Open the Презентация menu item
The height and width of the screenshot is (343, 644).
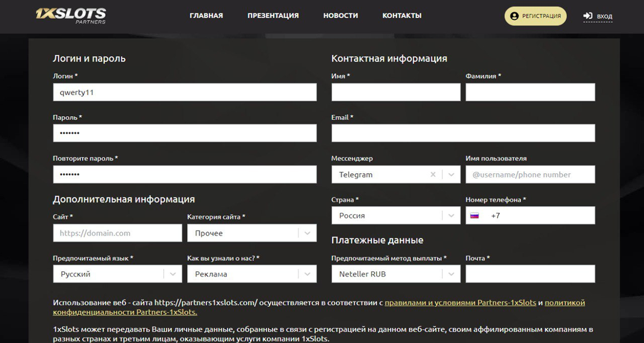273,15
